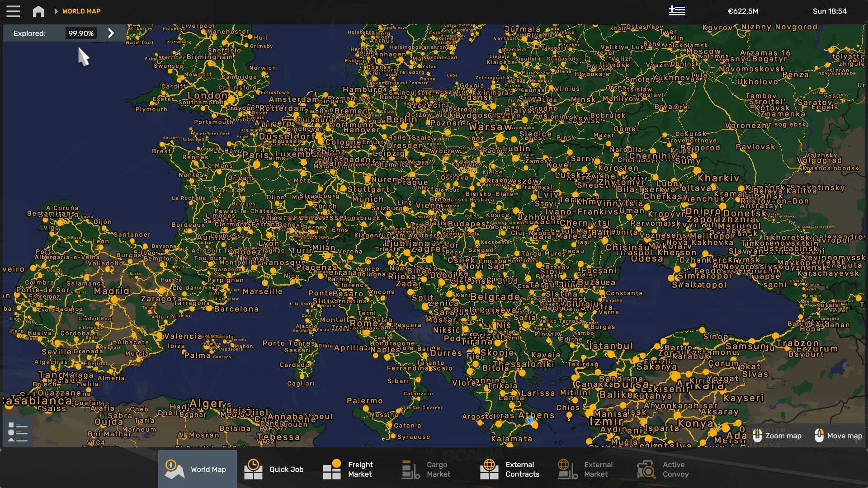Open the External Contracts tab
Viewport: 868px width, 488px height.
pos(509,469)
